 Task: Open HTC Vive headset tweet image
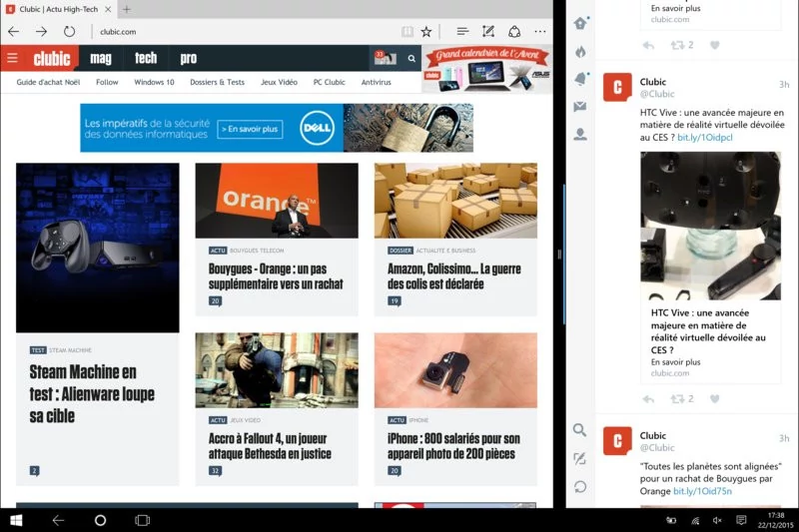(x=710, y=226)
